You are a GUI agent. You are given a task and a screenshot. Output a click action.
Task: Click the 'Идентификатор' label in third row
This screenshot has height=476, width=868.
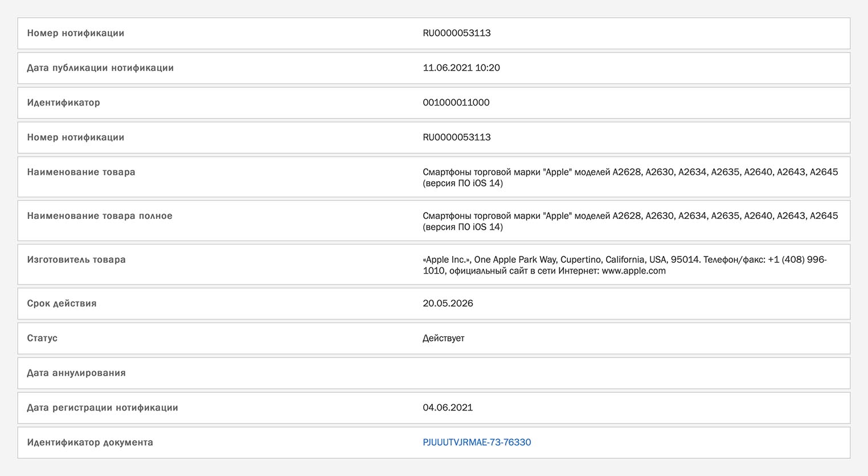pyautogui.click(x=63, y=103)
